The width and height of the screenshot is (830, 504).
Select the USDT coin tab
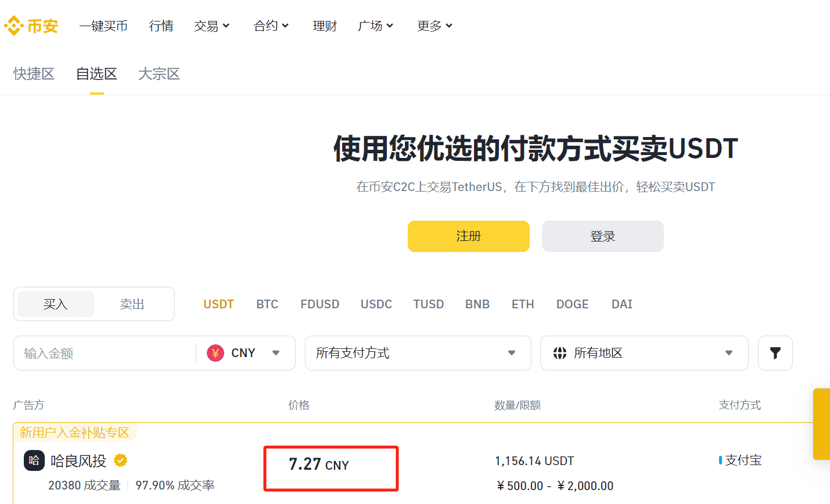[218, 304]
